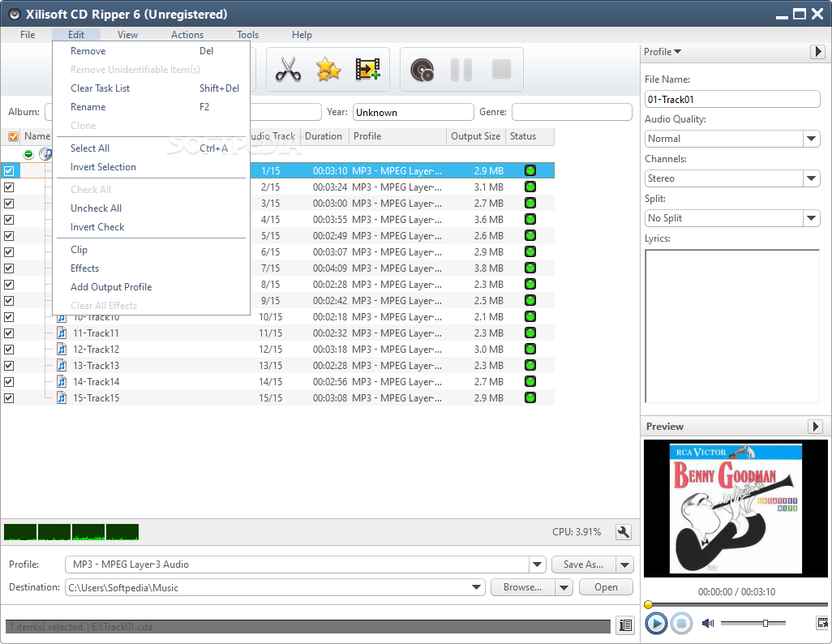Image resolution: width=832 pixels, height=644 pixels.
Task: Choose Rename from the Edit menu
Action: pyautogui.click(x=151, y=107)
